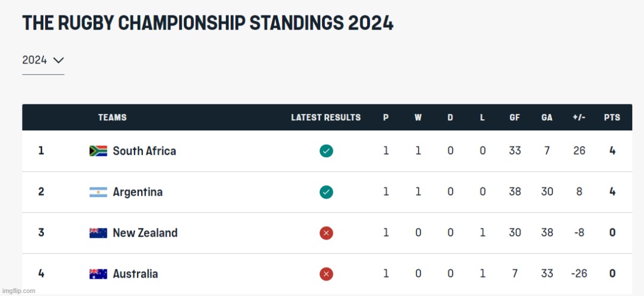This screenshot has height=296, width=644.
Task: Open the Argentina team link
Action: 138,192
